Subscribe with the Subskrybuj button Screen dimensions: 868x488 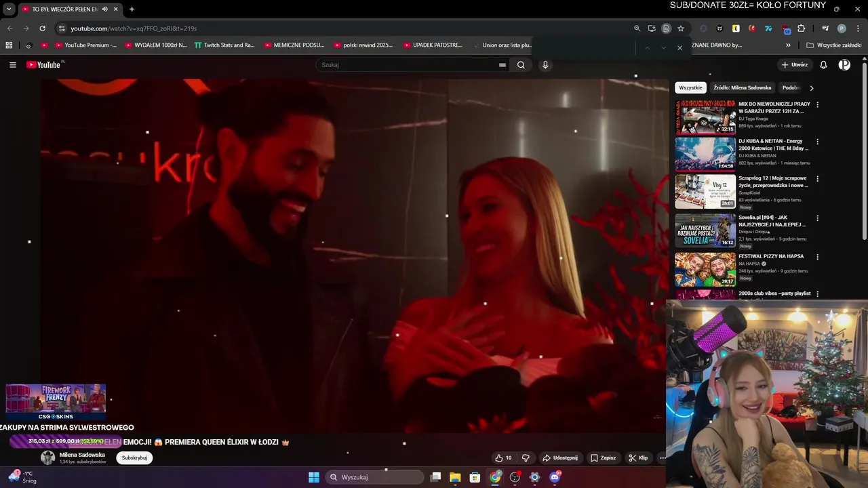pyautogui.click(x=134, y=458)
